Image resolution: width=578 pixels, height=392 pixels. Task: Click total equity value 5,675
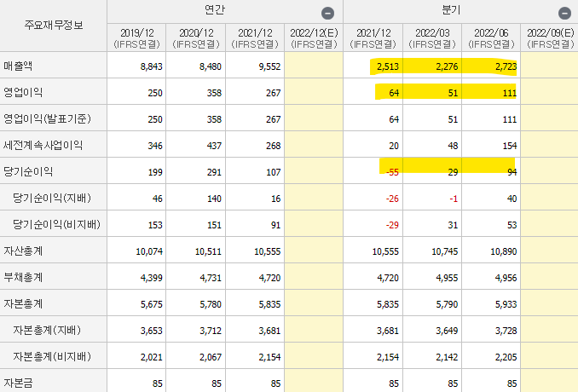point(152,305)
